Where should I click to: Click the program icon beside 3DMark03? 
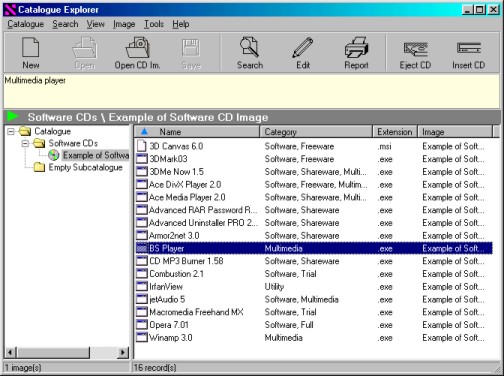(142, 159)
